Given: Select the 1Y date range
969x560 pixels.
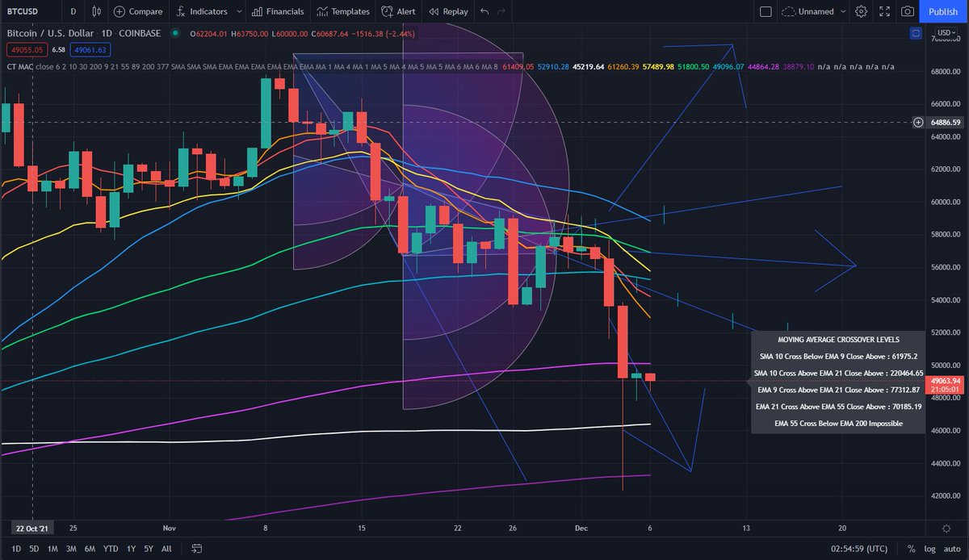Looking at the screenshot, I should 131,549.
